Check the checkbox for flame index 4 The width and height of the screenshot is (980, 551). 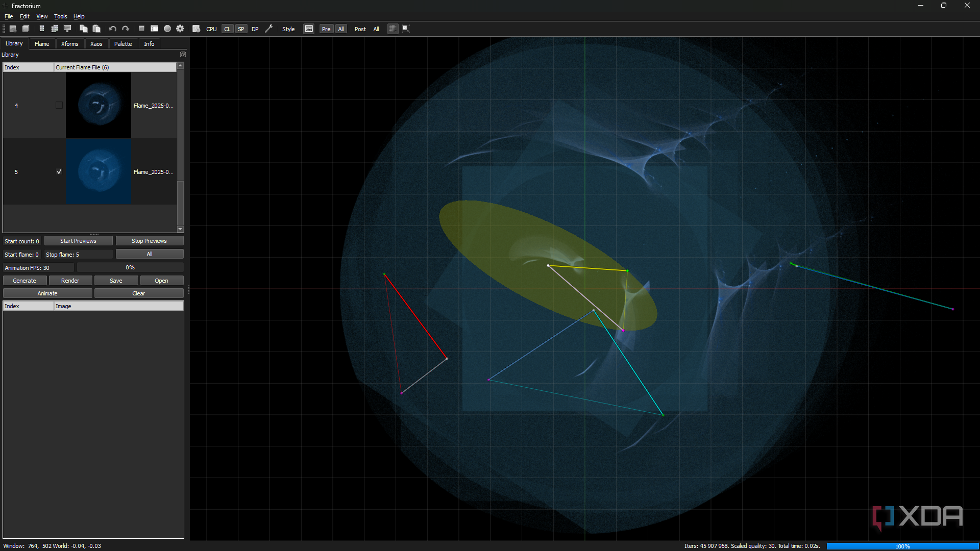click(x=59, y=105)
